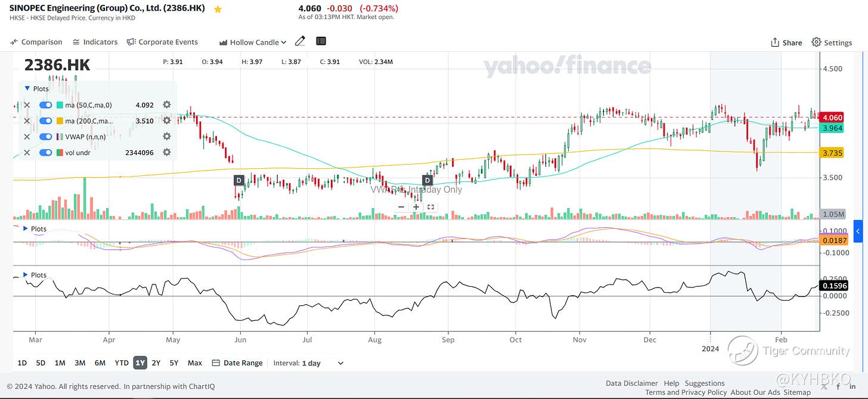This screenshot has width=868, height=399.
Task: Open gear settings for vol undr
Action: point(167,153)
